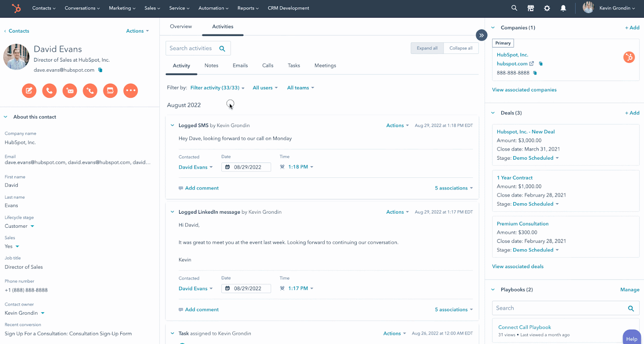
Task: Open the All users filter dropdown
Action: pos(265,88)
